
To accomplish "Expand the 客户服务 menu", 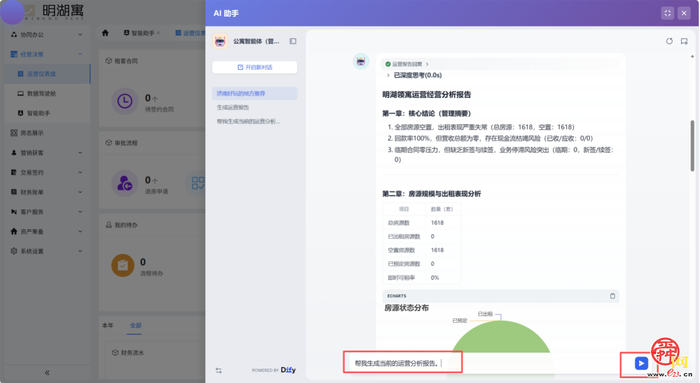I will point(47,212).
